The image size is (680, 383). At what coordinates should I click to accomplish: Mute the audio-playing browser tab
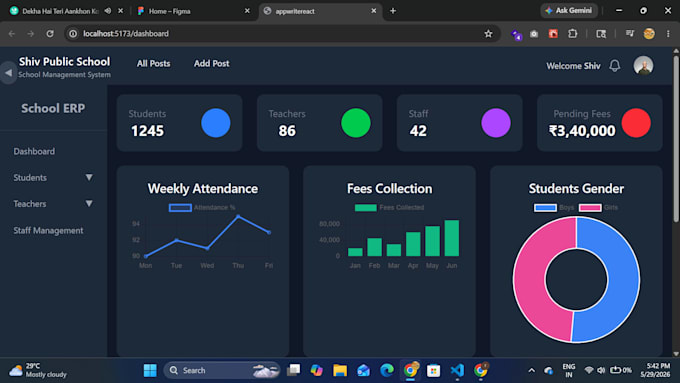pyautogui.click(x=108, y=11)
